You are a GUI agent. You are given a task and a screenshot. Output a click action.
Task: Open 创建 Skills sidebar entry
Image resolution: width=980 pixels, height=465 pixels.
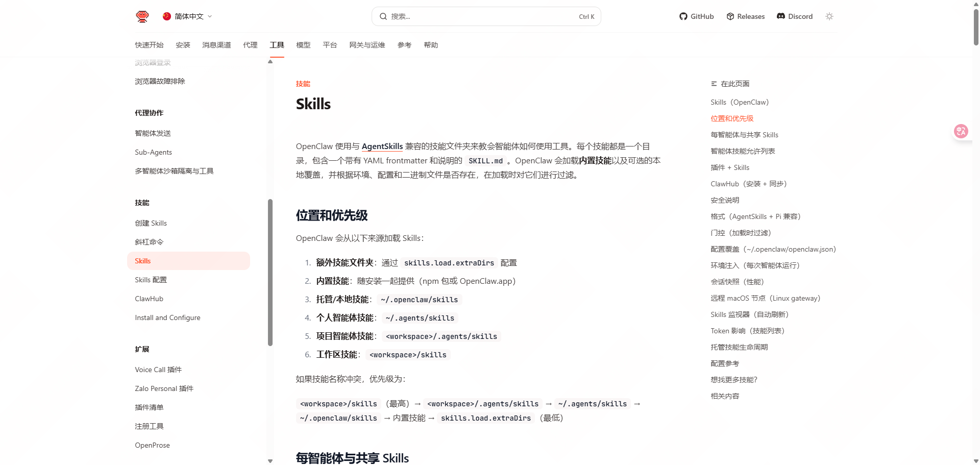pos(151,223)
